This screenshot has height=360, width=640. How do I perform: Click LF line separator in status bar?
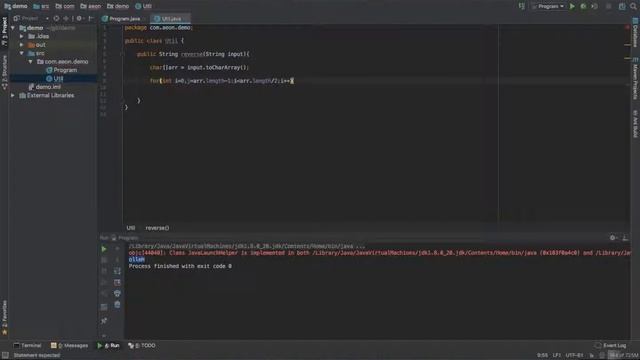click(556, 355)
